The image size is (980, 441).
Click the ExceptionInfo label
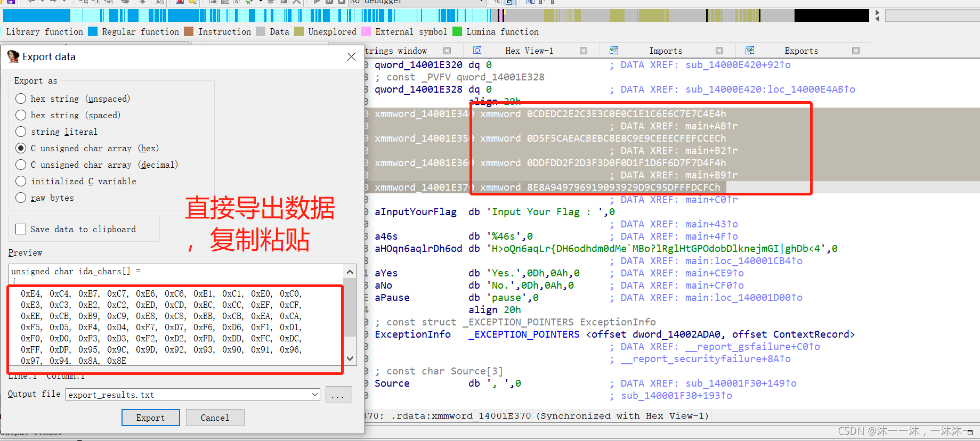coord(412,334)
